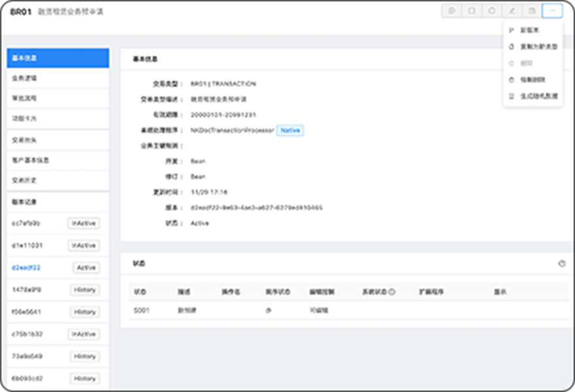This screenshot has height=392, width=575.
Task: Click the icon at right of 状态 panel header
Action: pos(561,264)
